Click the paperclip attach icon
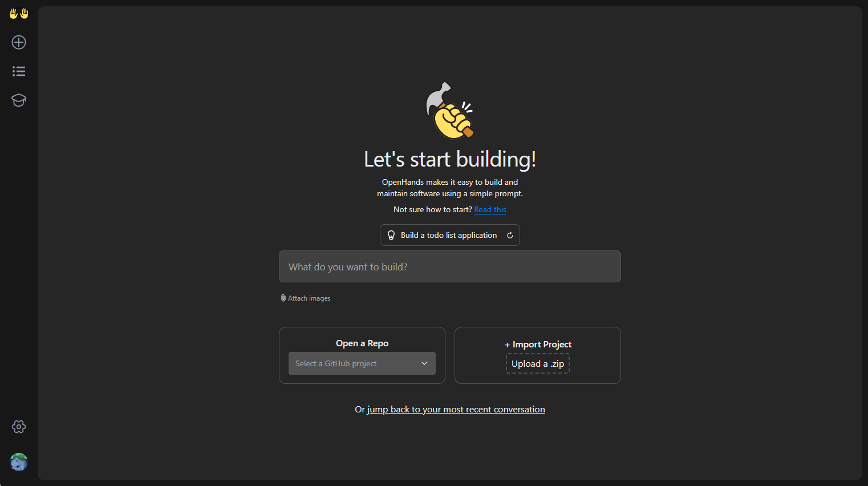This screenshot has height=486, width=868. coord(283,298)
